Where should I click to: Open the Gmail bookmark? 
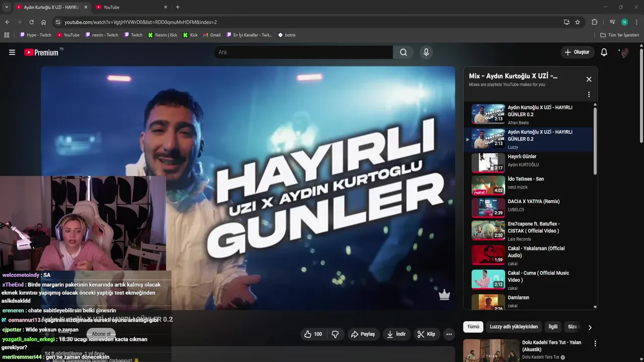click(x=212, y=35)
